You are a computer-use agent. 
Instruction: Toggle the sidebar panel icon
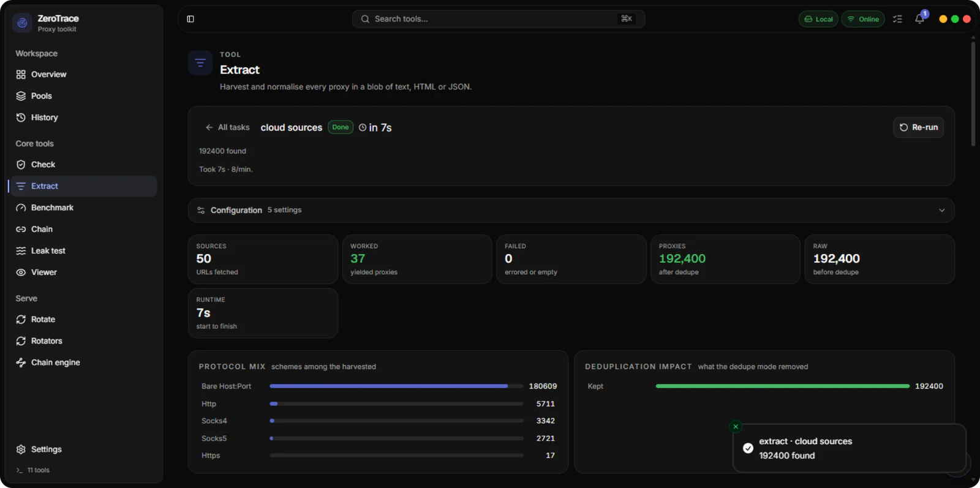(x=190, y=19)
